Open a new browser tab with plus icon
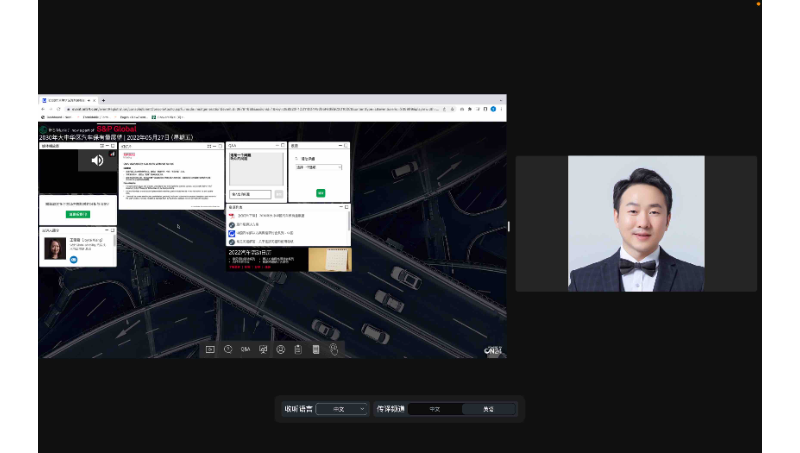The height and width of the screenshot is (453, 800). pyautogui.click(x=103, y=100)
